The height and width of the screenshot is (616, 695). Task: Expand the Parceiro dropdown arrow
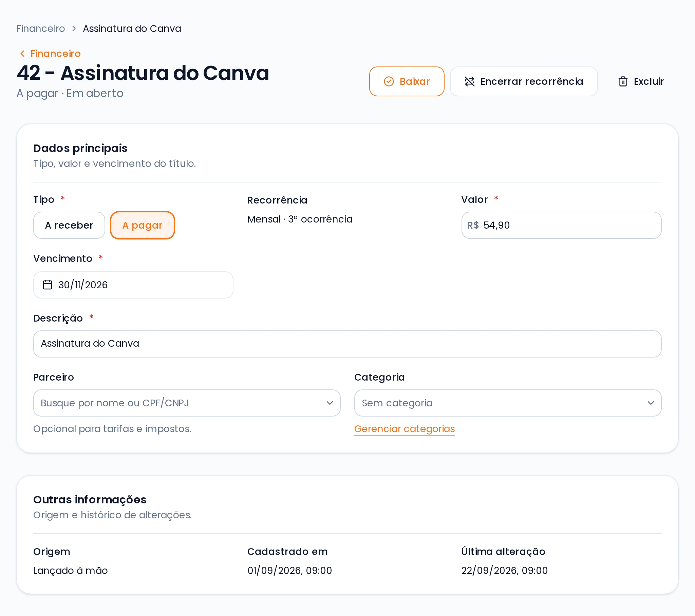coord(330,403)
